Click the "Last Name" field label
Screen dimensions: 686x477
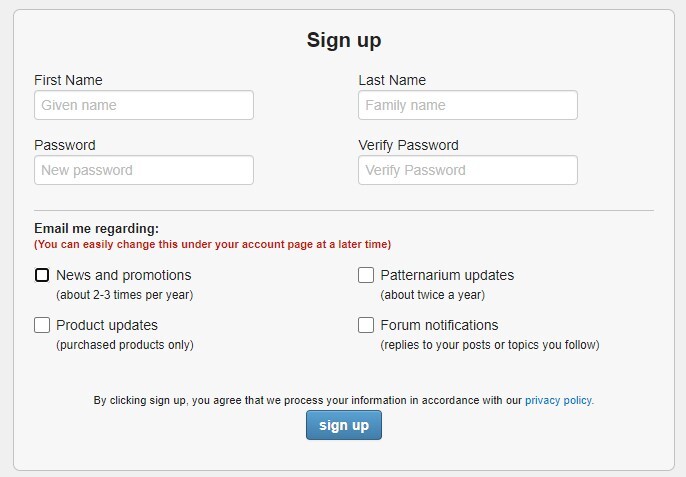click(x=392, y=80)
